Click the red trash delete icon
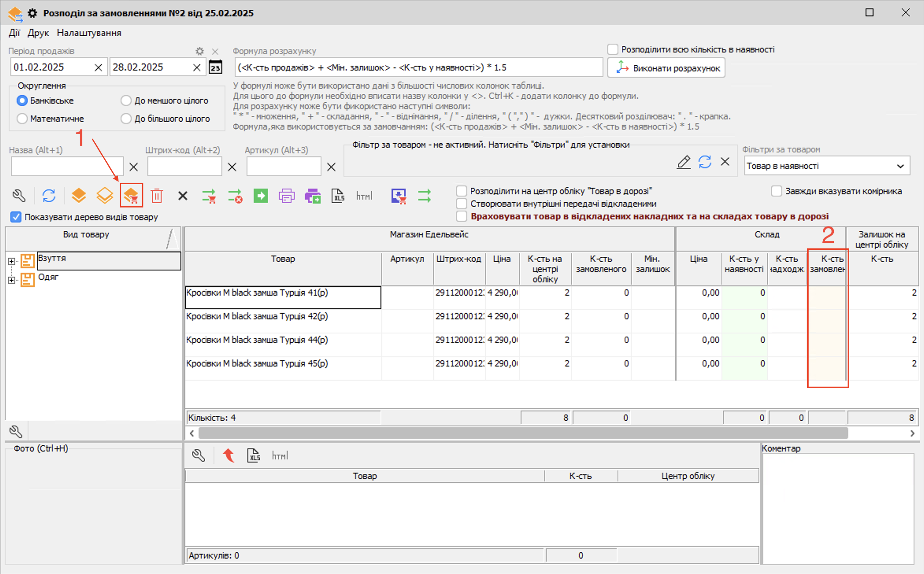 click(x=157, y=196)
